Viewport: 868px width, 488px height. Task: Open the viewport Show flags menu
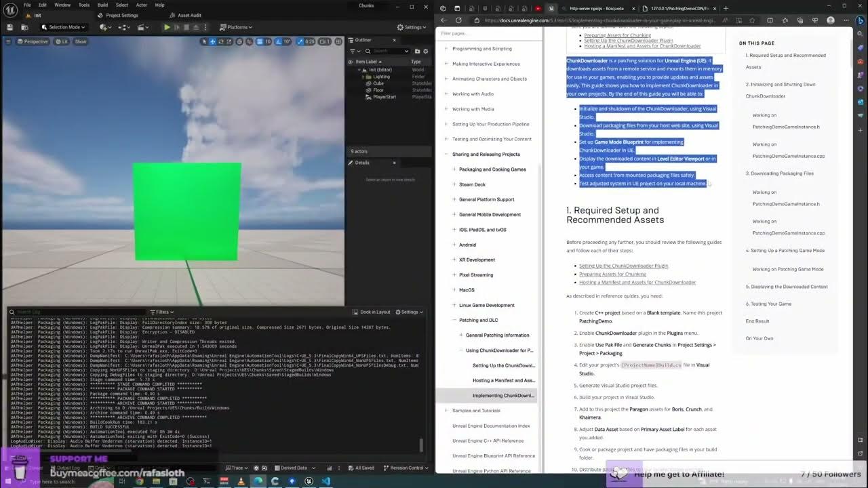tap(81, 41)
